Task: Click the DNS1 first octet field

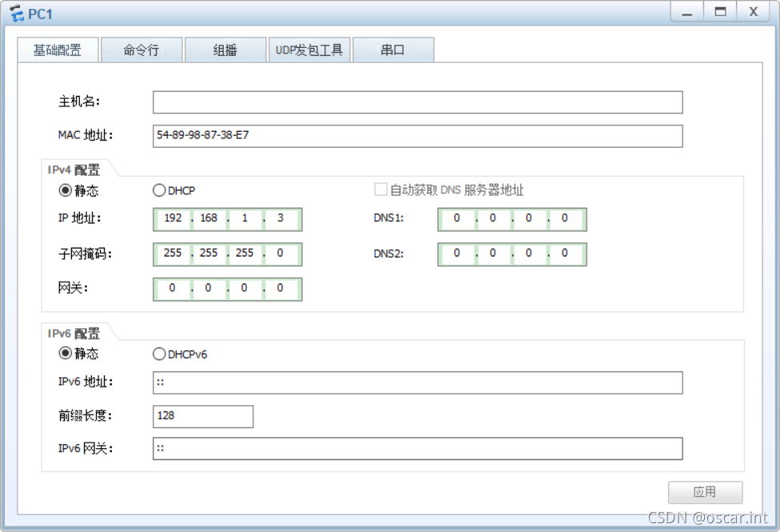Action: pyautogui.click(x=457, y=219)
